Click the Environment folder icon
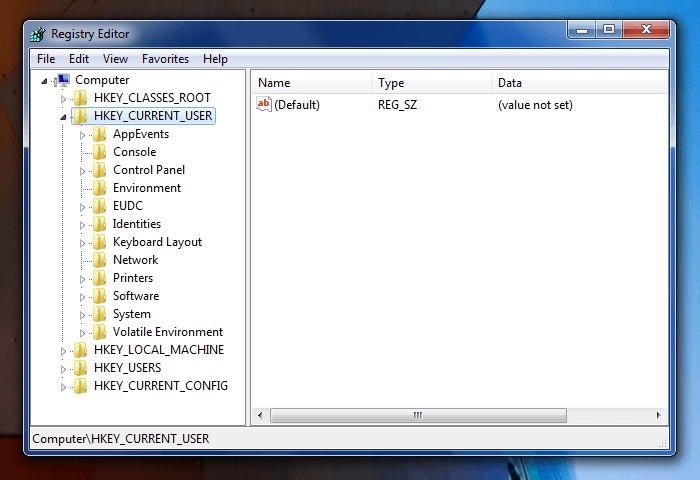The image size is (700, 480). tap(99, 188)
